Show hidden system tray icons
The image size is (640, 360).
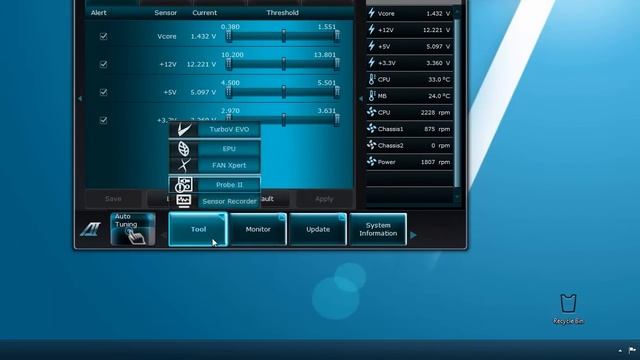(x=620, y=351)
